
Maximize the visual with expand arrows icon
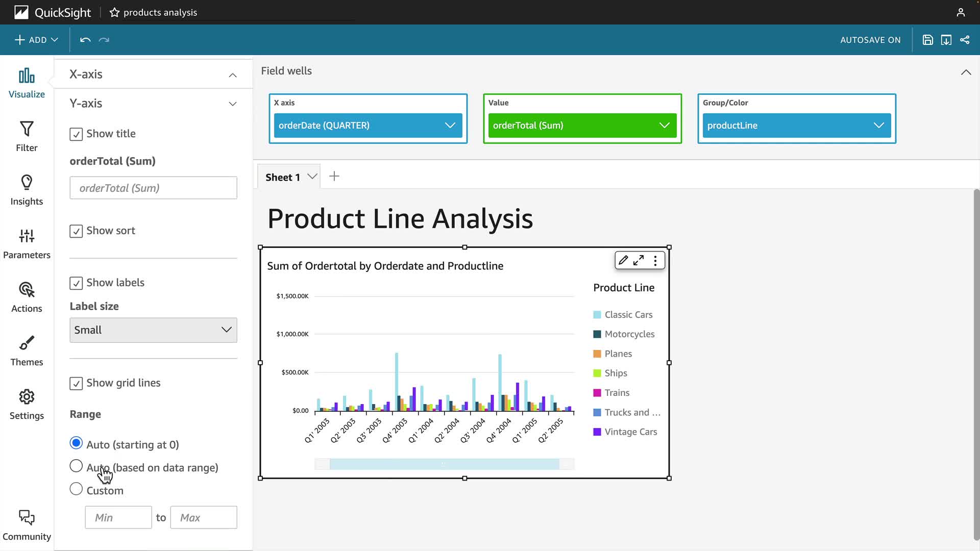[x=639, y=260]
